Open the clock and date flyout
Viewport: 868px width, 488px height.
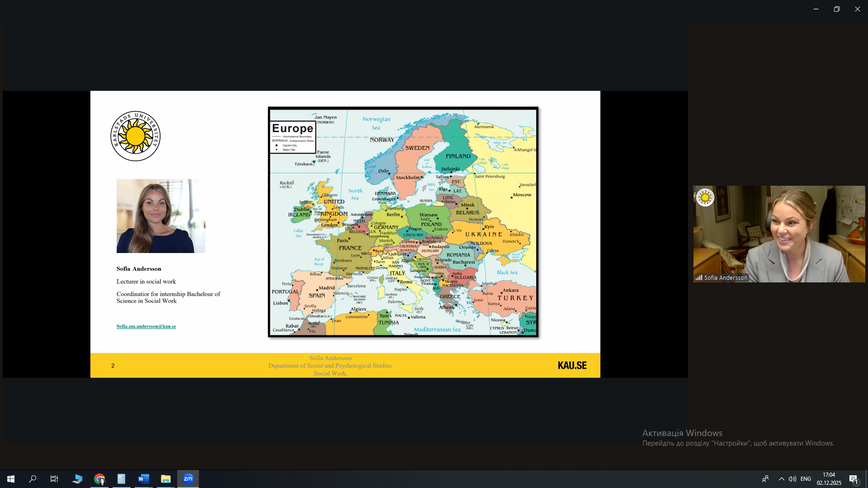click(x=829, y=479)
